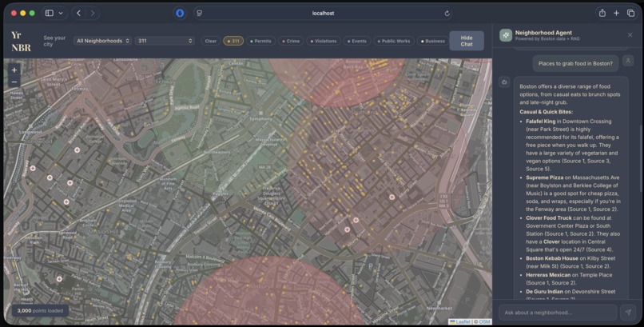Click the Symphony label on map
Image resolution: width=644 pixels, height=327 pixels.
[x=260, y=118]
